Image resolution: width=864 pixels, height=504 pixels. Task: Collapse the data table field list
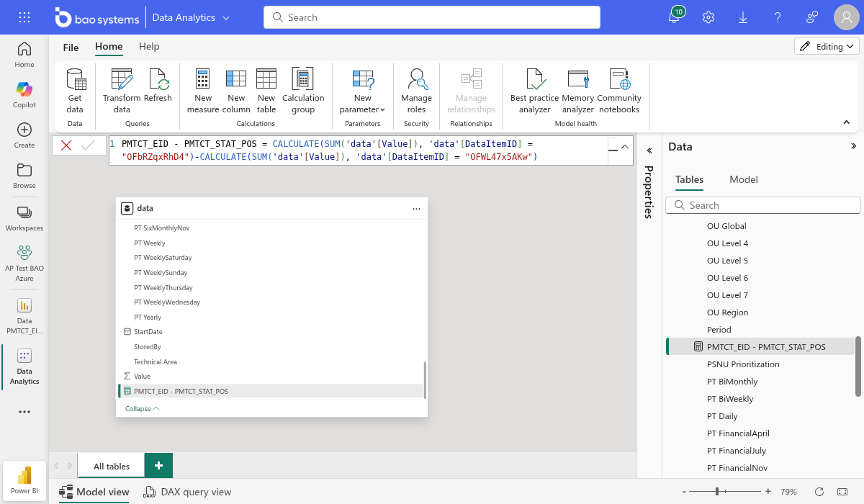(x=142, y=408)
